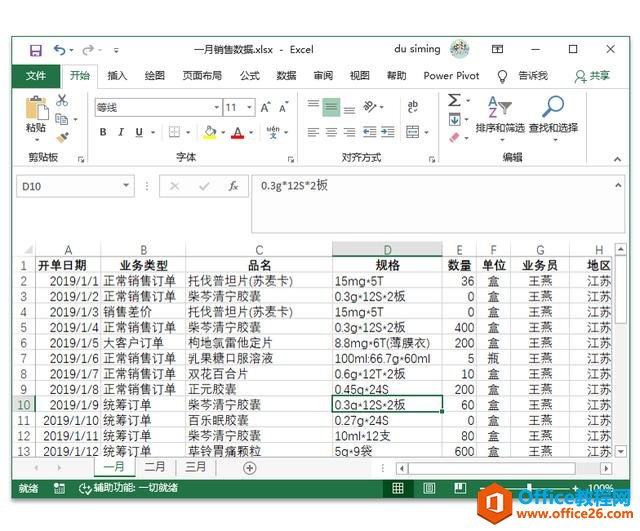Expand the Name Box D10 dropdown
This screenshot has height=531, width=640.
click(x=126, y=186)
